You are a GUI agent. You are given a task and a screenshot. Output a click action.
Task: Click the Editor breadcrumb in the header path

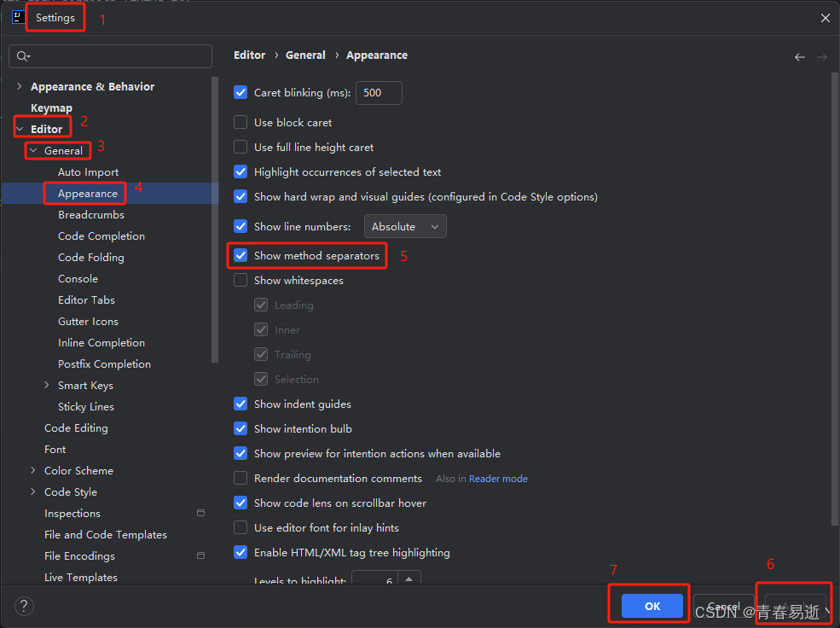249,55
